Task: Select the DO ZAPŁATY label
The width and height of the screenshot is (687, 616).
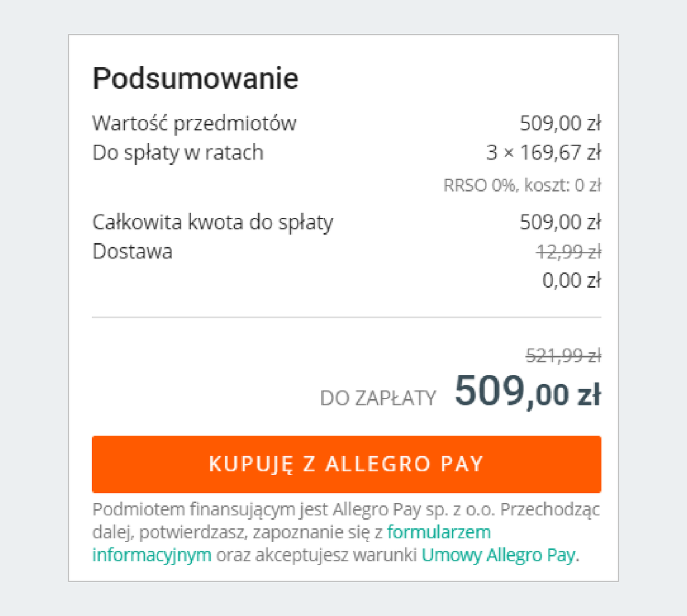Action: pos(378,398)
